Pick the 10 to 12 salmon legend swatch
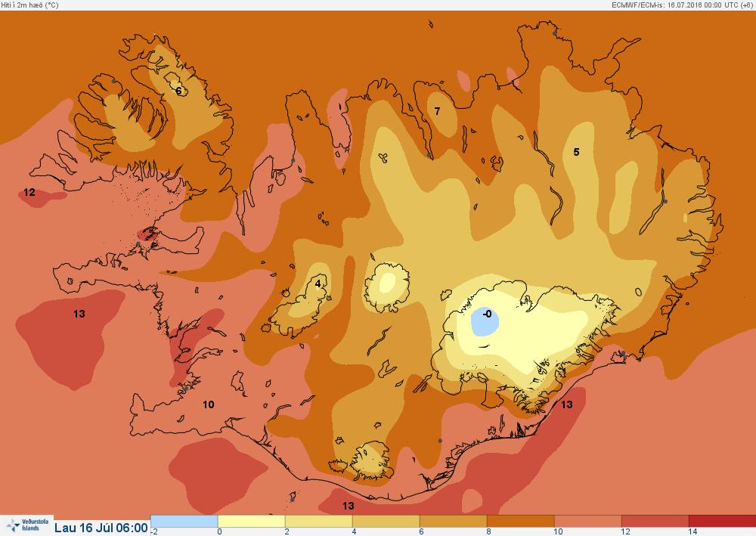The width and height of the screenshot is (756, 536). [587, 521]
